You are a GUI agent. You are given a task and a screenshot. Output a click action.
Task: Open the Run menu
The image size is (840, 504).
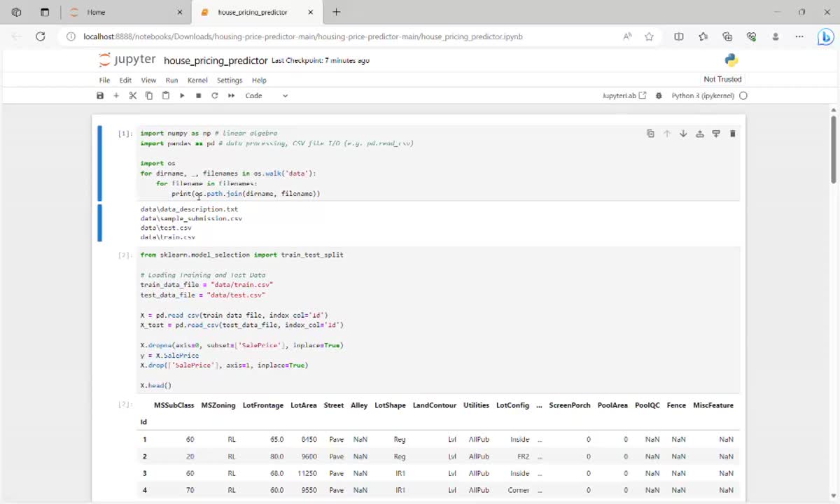[x=171, y=80]
